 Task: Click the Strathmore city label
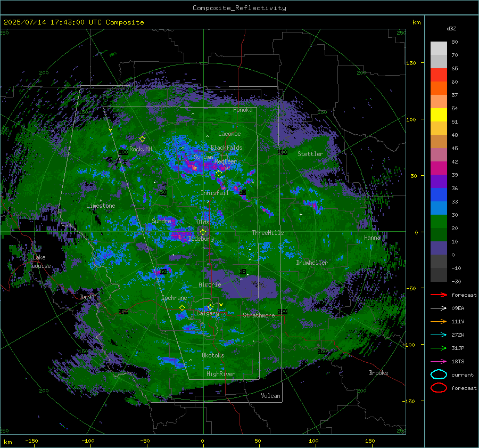[259, 315]
